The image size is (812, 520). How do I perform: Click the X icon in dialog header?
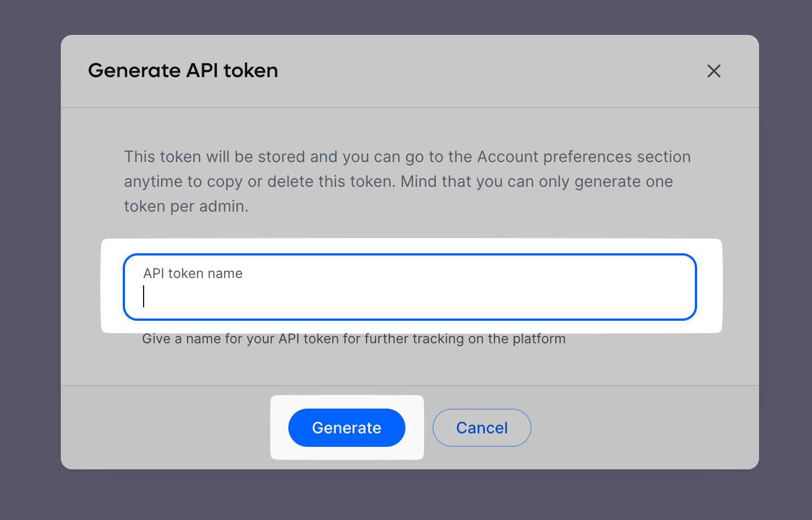click(x=713, y=71)
